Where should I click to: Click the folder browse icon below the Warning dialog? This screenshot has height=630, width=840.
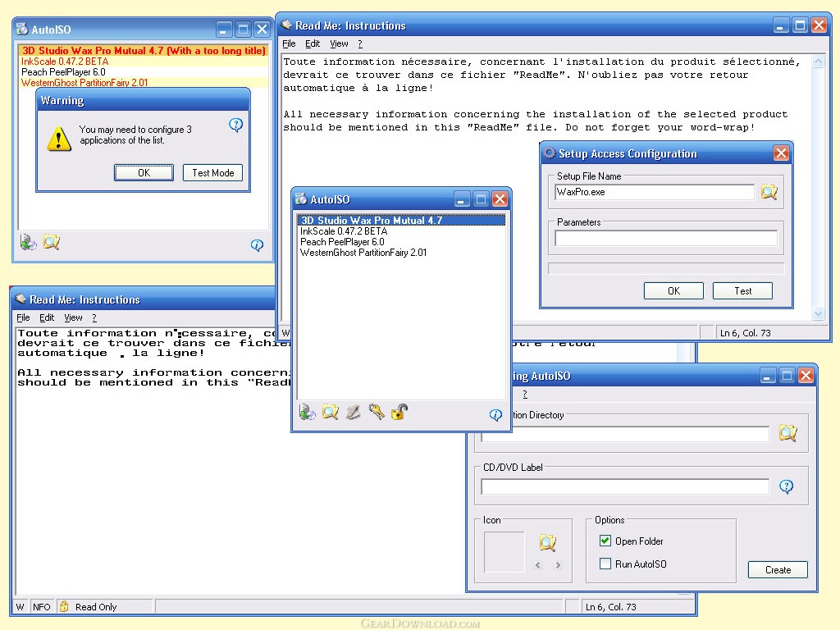pos(52,243)
